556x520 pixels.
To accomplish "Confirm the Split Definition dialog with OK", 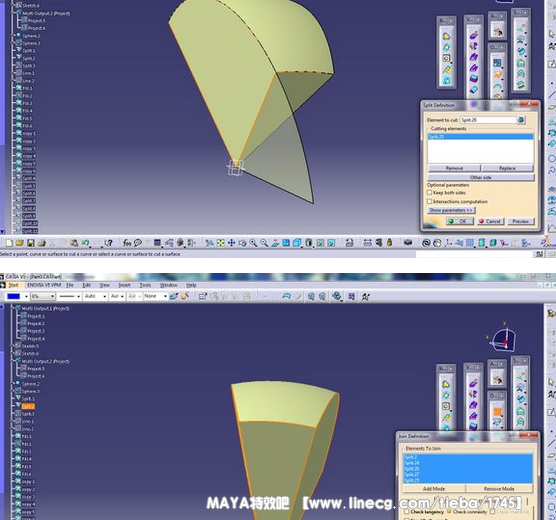I will [x=460, y=221].
